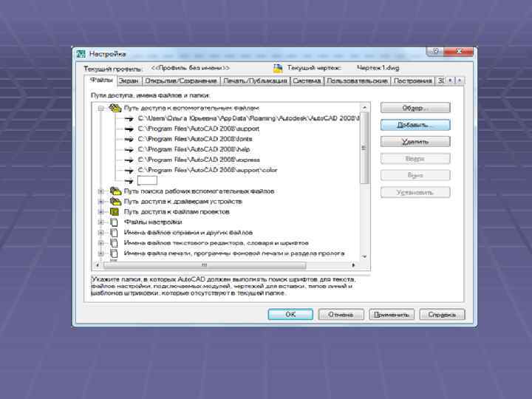Collapse the Путь доступа к вспомогательным файлам node
The image size is (532, 399).
pos(100,108)
